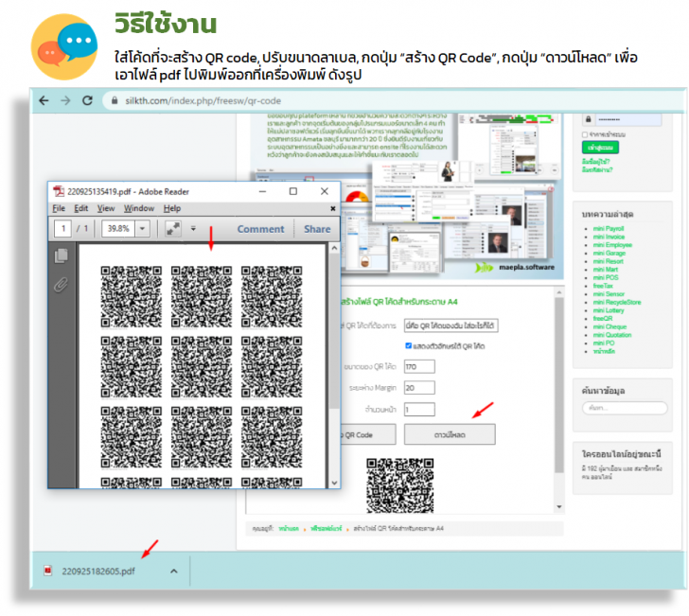Screen dimensions: 689x616
Task: Open the File menu in Adobe Reader
Action: pos(59,208)
